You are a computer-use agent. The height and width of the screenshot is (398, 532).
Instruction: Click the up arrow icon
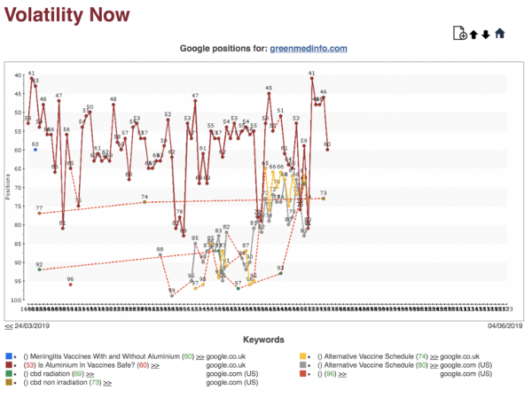click(473, 35)
